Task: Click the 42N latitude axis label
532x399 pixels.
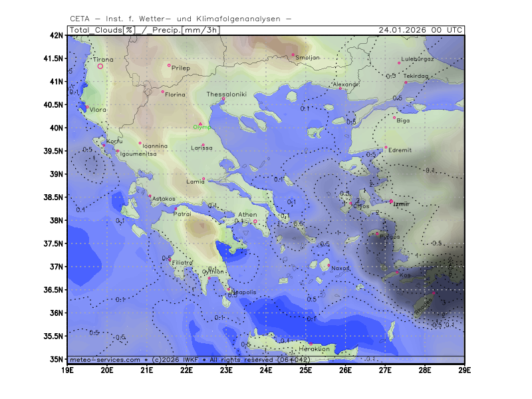Action: pyautogui.click(x=57, y=35)
